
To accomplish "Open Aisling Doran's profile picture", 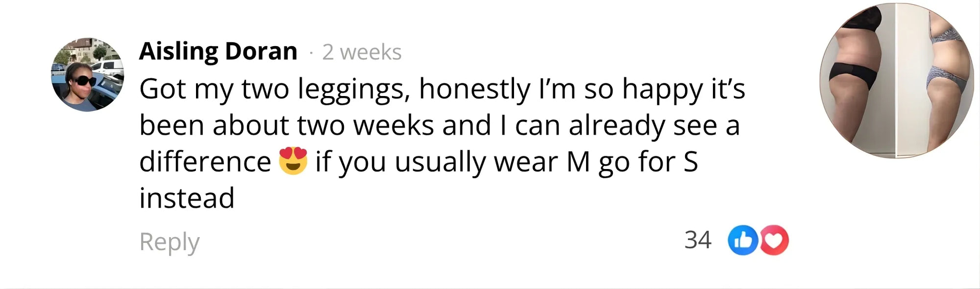I will click(x=88, y=75).
